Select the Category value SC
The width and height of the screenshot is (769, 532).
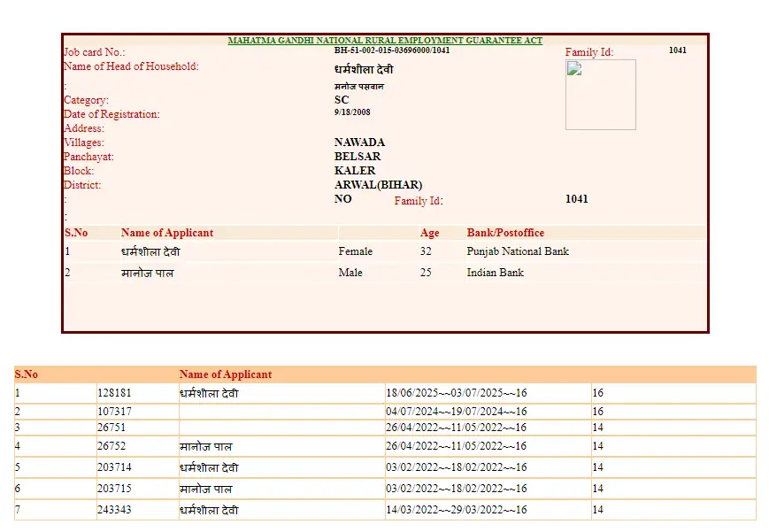pos(341,100)
